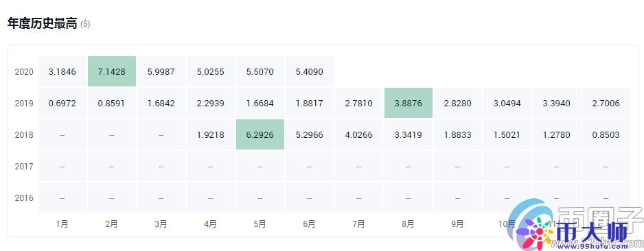Screen dimensions: 644x251
Task: Click the ($) currency symbol next to title
Action: [x=85, y=24]
